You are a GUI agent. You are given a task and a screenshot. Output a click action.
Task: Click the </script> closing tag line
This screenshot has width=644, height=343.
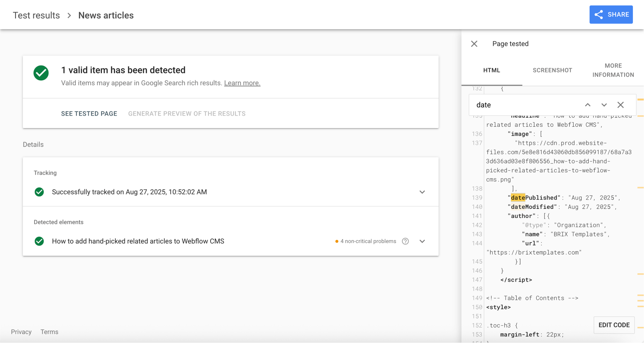click(x=516, y=280)
